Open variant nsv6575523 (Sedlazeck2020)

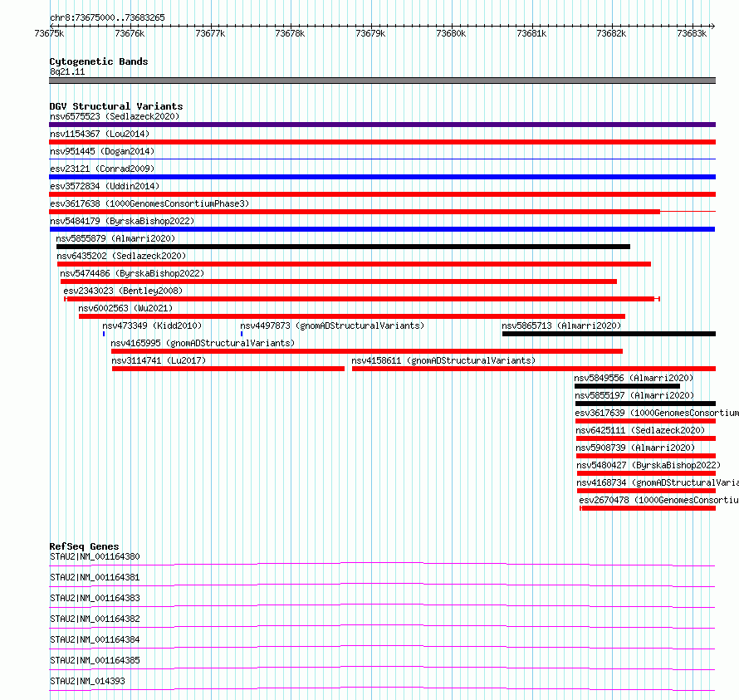click(115, 116)
